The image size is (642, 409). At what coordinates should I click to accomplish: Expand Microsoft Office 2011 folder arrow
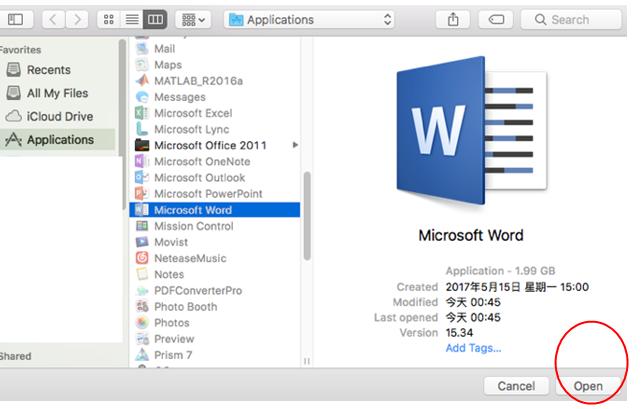[295, 145]
